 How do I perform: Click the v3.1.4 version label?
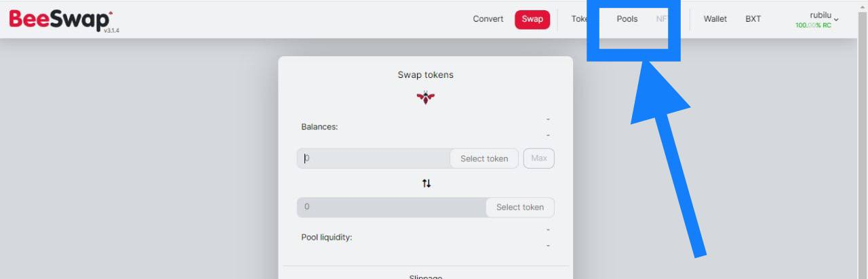[111, 31]
